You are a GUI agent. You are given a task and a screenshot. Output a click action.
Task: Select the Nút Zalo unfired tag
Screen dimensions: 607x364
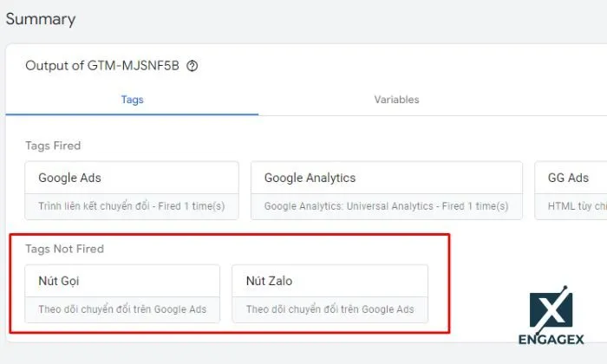330,293
